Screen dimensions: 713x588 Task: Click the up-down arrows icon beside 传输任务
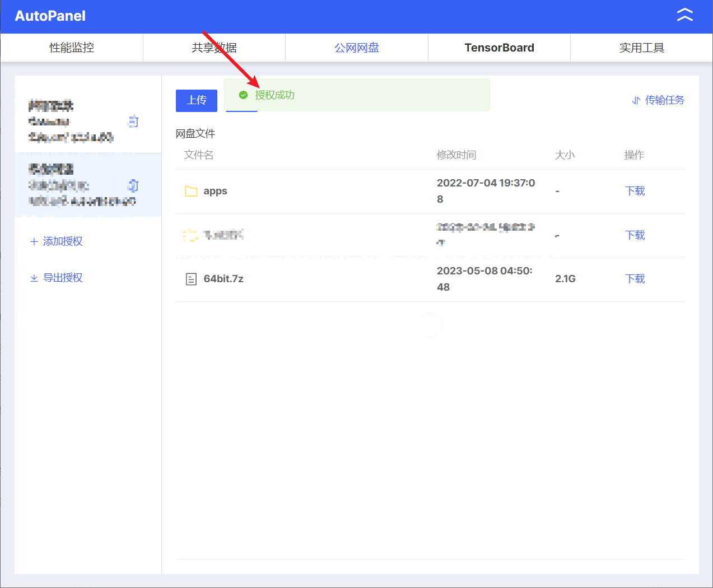tap(635, 100)
